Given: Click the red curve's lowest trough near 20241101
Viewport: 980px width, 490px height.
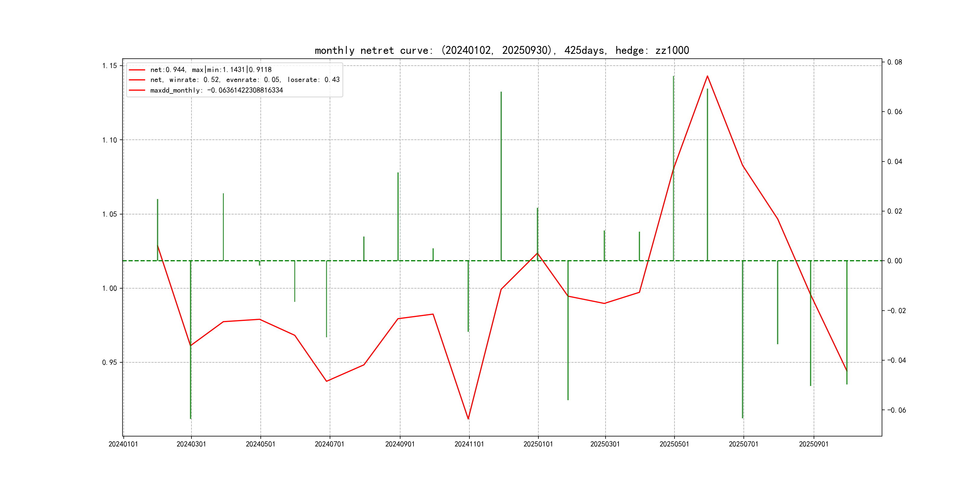Looking at the screenshot, I should point(468,419).
